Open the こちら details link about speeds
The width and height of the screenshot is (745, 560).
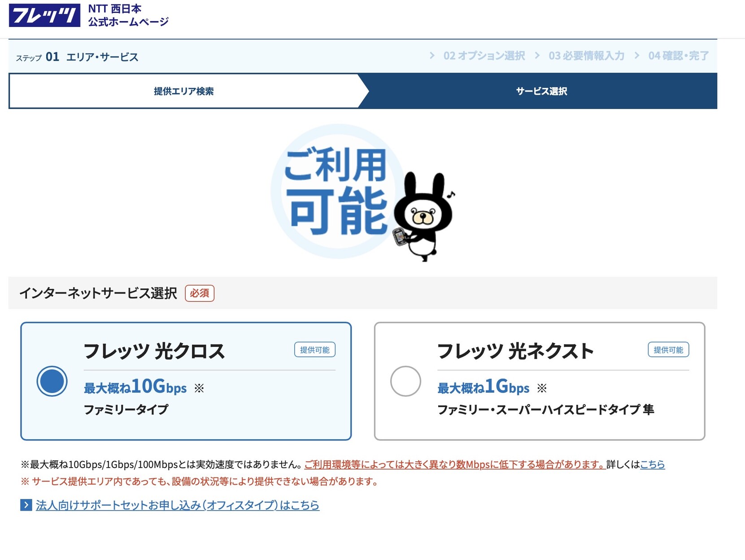tap(652, 464)
